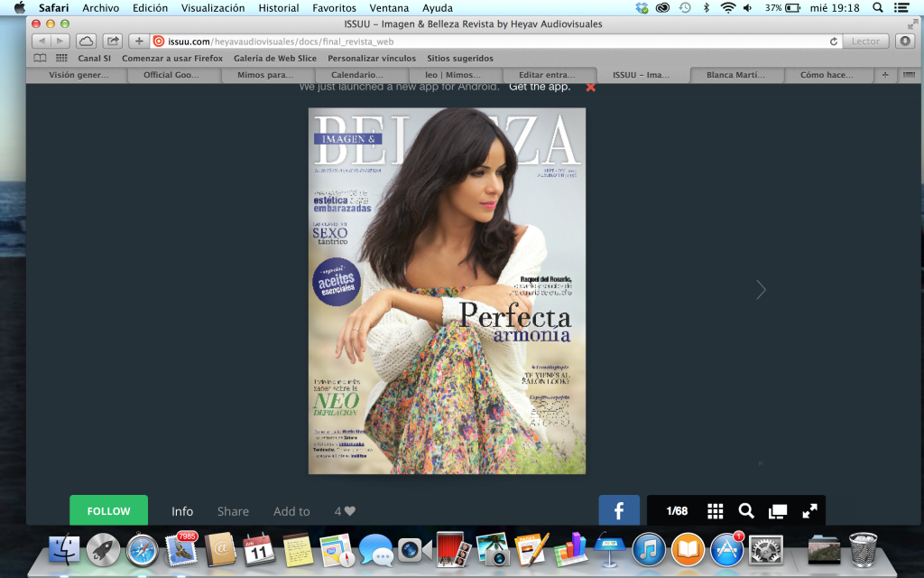The image size is (924, 578).
Task: Open Bluetooth menu in menu bar
Action: [x=706, y=7]
